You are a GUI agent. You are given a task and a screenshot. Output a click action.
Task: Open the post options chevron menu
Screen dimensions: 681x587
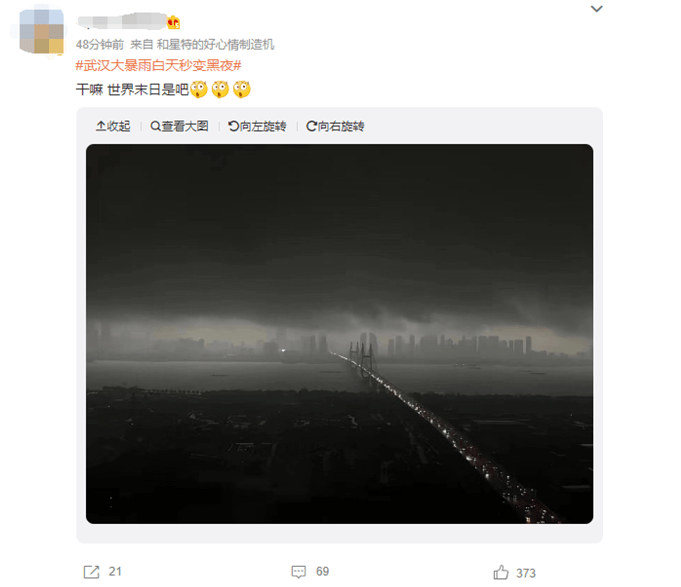[596, 9]
